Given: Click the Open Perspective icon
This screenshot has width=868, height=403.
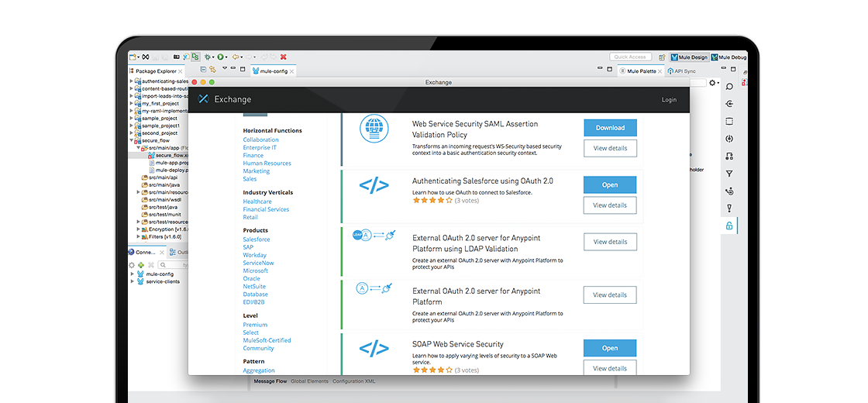Looking at the screenshot, I should (x=662, y=57).
